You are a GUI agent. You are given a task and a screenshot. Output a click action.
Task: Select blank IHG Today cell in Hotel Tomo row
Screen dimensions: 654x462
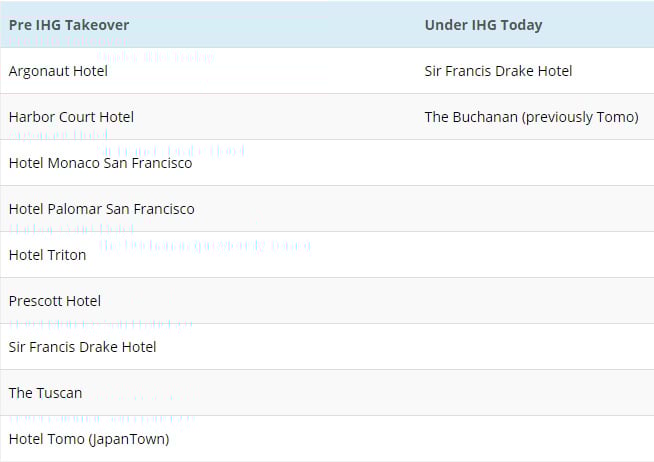(535, 439)
